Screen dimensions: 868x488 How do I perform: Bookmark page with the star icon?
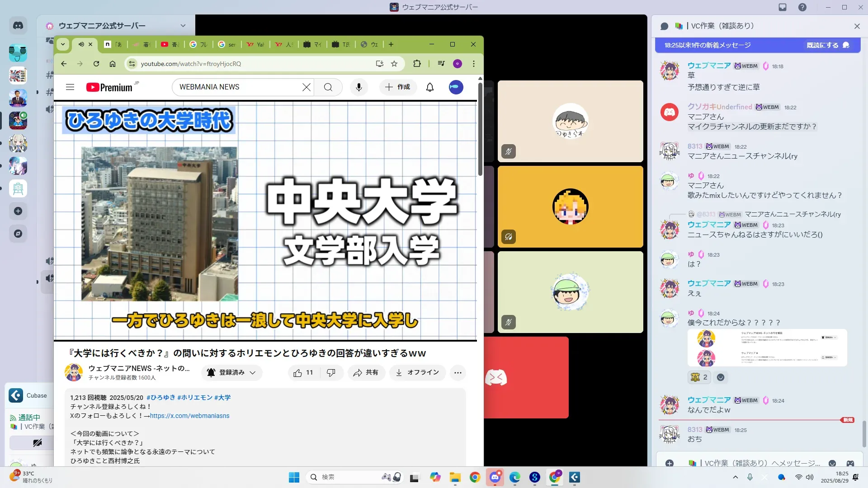pos(394,64)
